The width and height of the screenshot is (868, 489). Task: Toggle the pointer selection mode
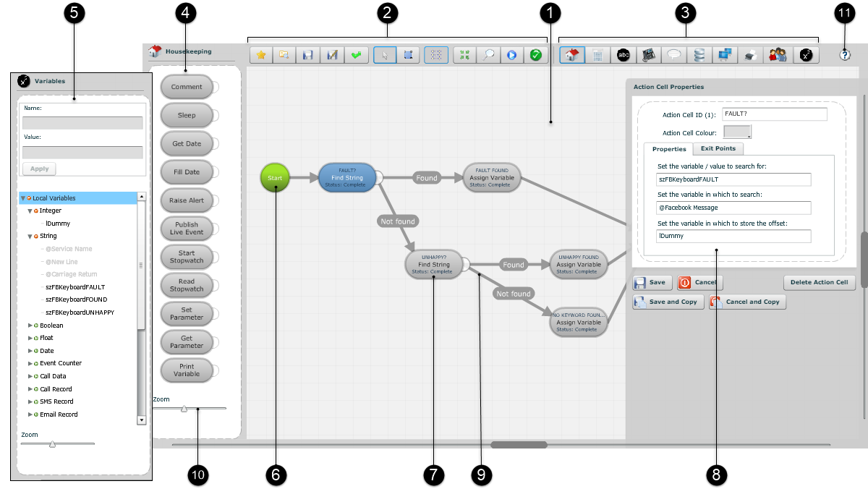[x=385, y=55]
